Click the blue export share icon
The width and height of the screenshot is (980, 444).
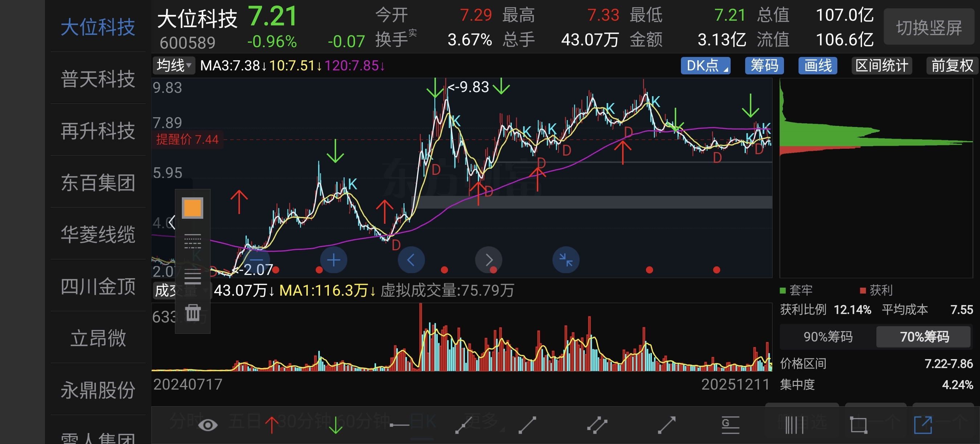(923, 425)
